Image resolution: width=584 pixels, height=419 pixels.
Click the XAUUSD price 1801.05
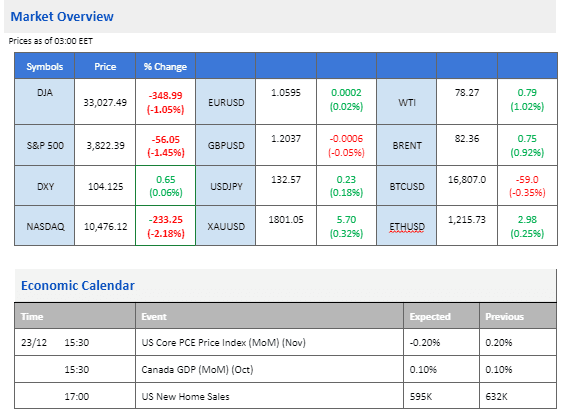click(286, 219)
